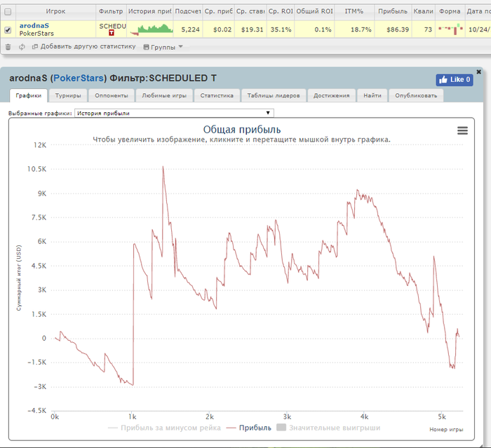Toggle the 'Прибыль' legend series

[x=249, y=428]
